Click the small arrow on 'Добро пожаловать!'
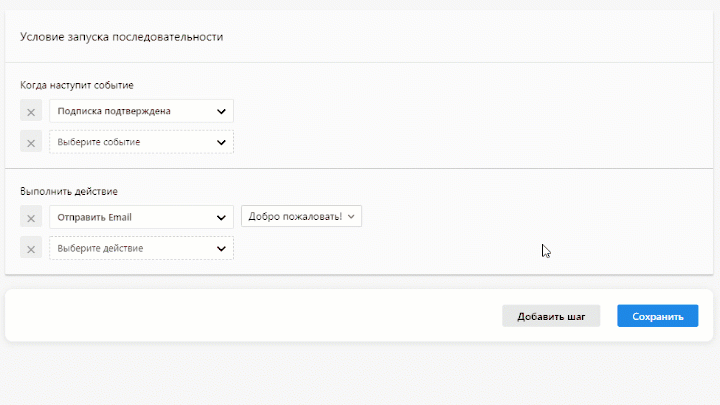This screenshot has height=405, width=720. pyautogui.click(x=352, y=217)
